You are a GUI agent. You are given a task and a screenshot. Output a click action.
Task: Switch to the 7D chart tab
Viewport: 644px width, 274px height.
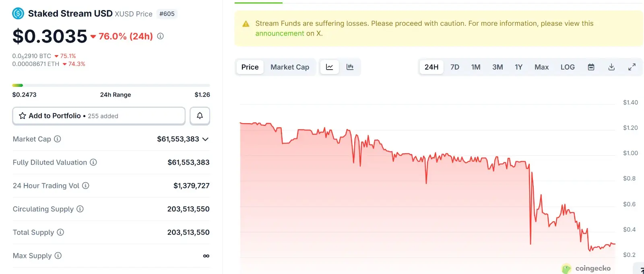(x=454, y=67)
